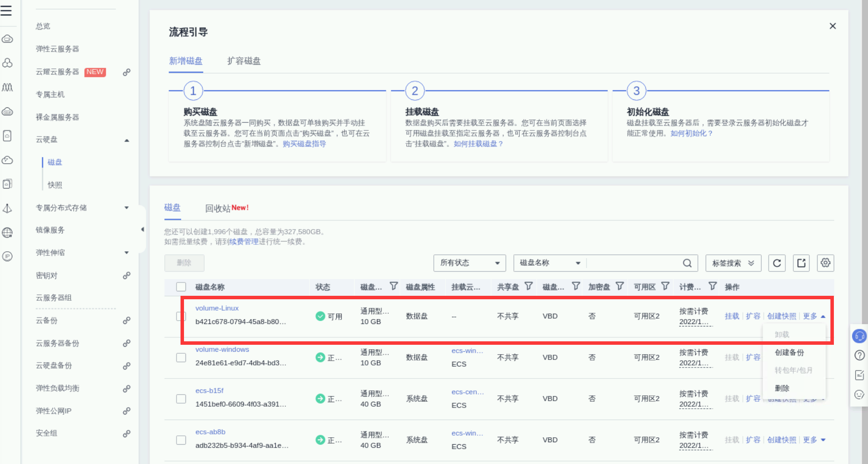Image resolution: width=868 pixels, height=464 pixels.
Task: Click the smiley face icon on the right edge
Action: (860, 395)
